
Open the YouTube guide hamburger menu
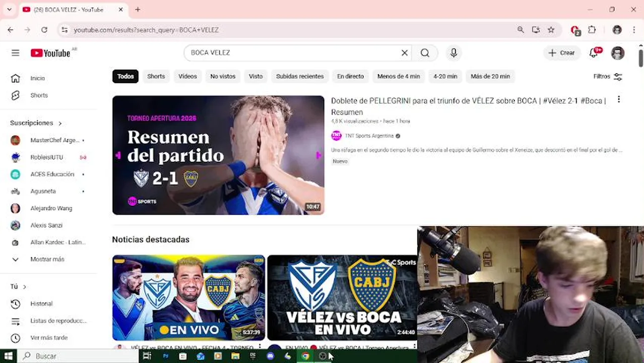[x=16, y=53]
